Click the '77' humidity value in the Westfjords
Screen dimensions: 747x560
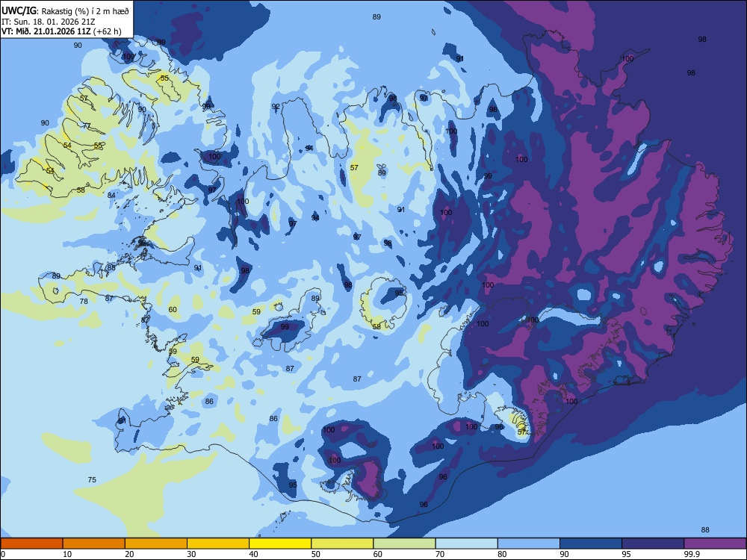[x=87, y=126]
